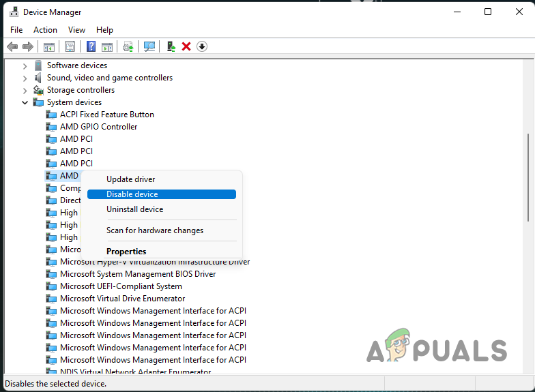
Task: Click Show/Hide Console Tree toolbar icon
Action: [x=49, y=46]
